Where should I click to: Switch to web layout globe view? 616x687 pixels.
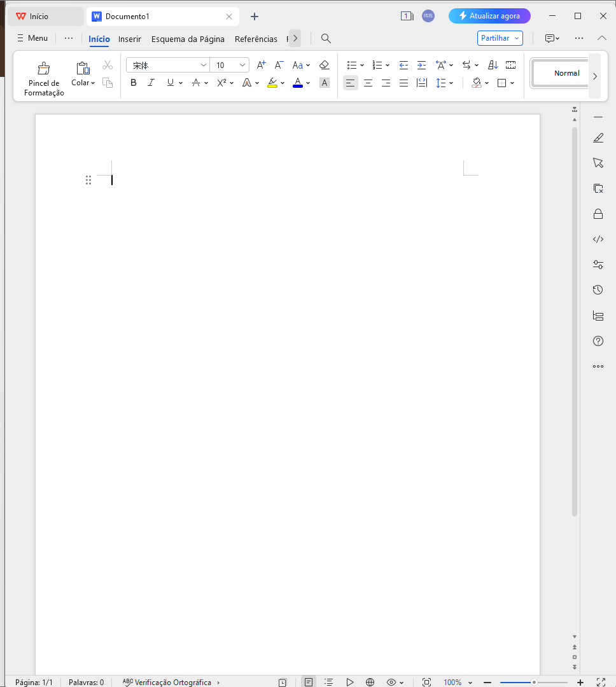coord(370,682)
